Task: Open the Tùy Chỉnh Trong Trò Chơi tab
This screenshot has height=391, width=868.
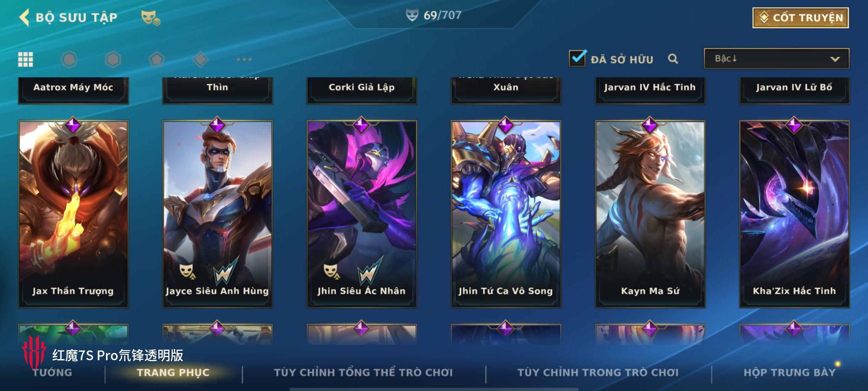Action: coord(598,373)
